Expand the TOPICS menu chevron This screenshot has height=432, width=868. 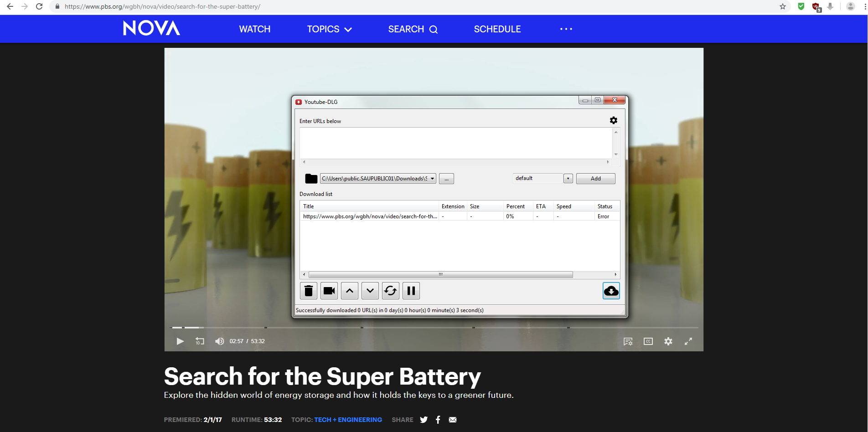(x=348, y=29)
